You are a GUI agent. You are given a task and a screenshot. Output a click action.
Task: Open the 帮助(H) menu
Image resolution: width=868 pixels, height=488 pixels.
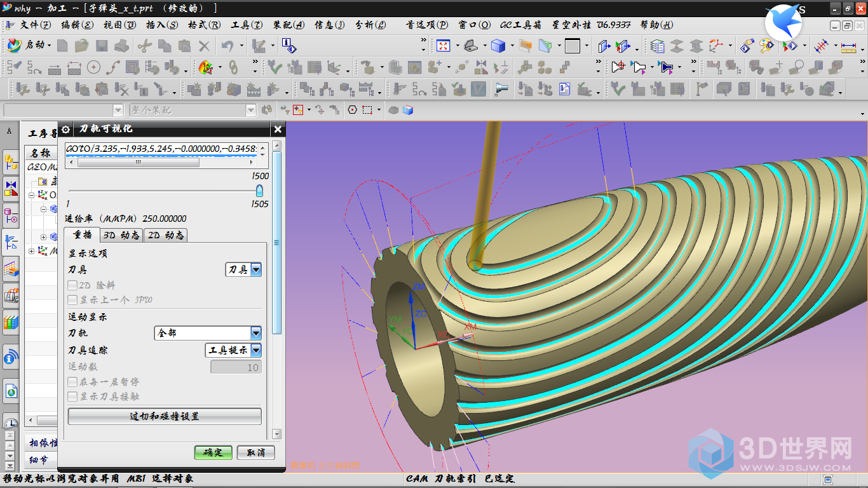point(656,25)
